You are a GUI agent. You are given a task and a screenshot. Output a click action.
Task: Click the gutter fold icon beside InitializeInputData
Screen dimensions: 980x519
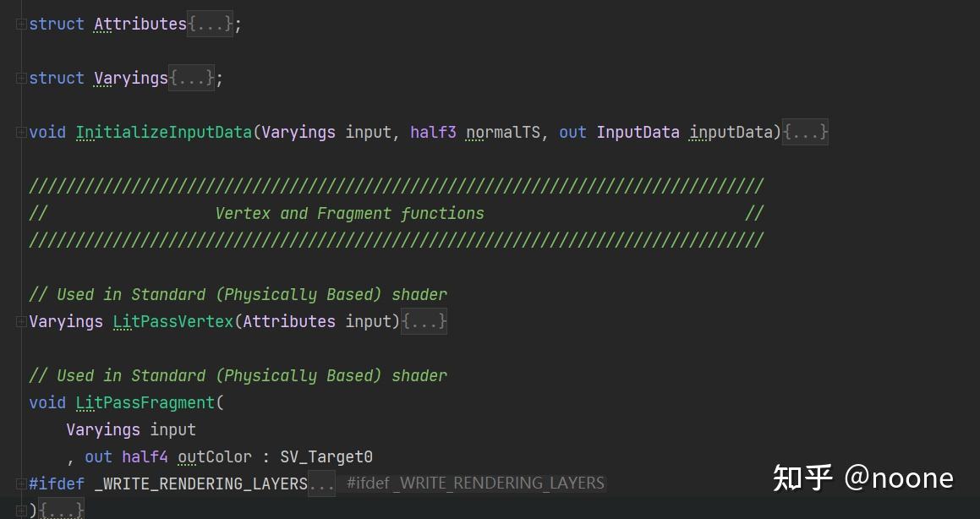pos(22,132)
